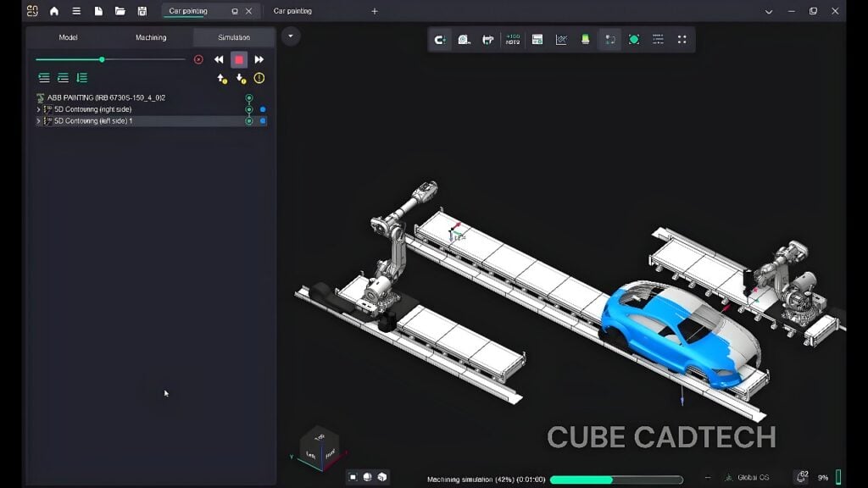Toggle green node for ABB PAINTING row
The width and height of the screenshot is (868, 488).
click(x=249, y=98)
